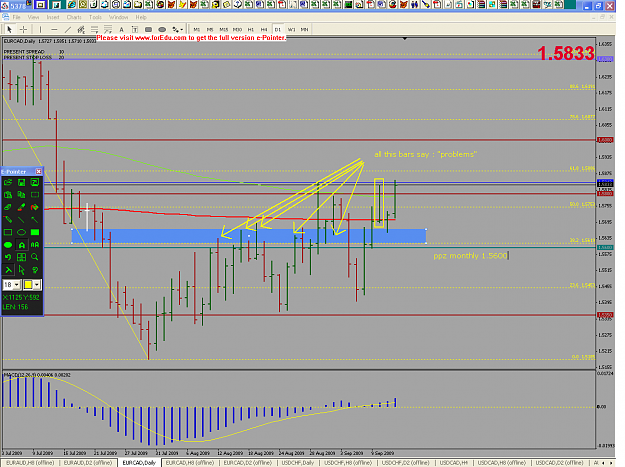
Task: Pick the vertical line drawing tool
Action: pos(40,29)
